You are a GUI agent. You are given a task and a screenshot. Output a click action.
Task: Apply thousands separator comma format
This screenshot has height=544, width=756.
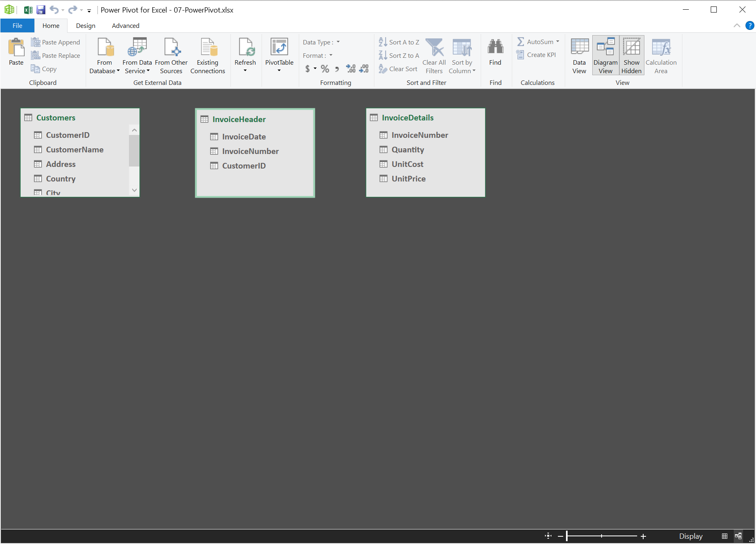tap(337, 69)
